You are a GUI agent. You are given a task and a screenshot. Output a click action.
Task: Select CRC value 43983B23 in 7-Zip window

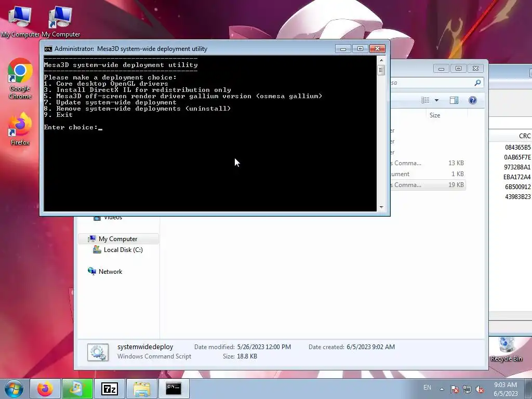[517, 196]
